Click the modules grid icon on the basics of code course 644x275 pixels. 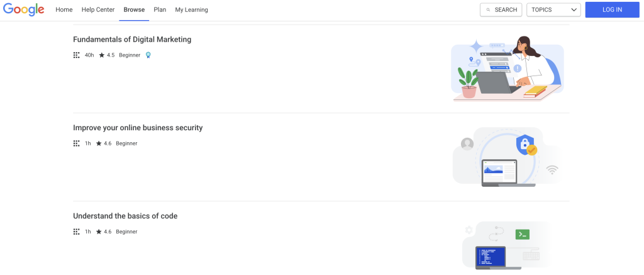pos(76,232)
